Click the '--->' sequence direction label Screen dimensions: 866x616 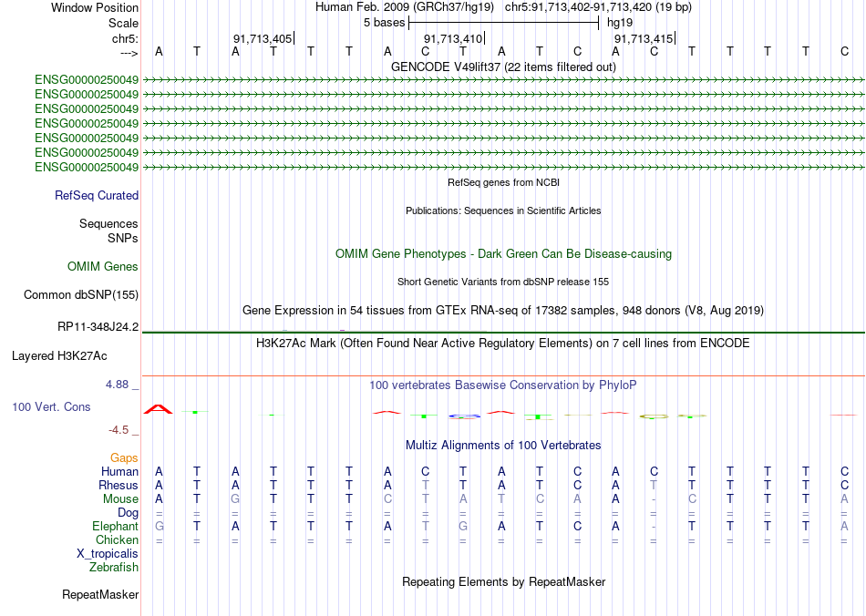(129, 53)
